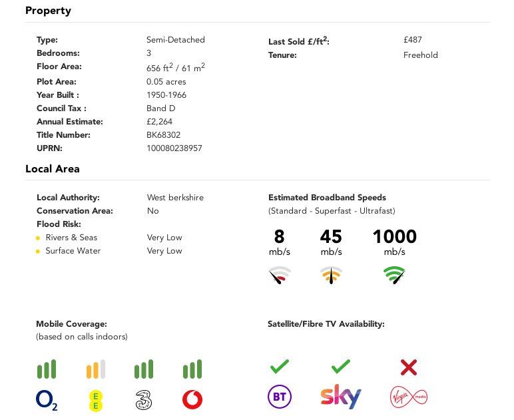Click the Vodafone network logo
514x420 pixels.
[x=192, y=399]
